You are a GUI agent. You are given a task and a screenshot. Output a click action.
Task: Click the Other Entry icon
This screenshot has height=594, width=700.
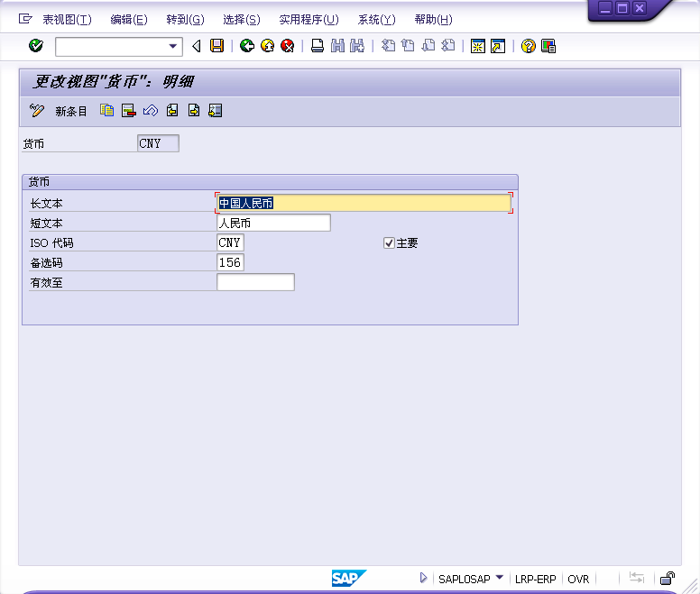(x=216, y=110)
